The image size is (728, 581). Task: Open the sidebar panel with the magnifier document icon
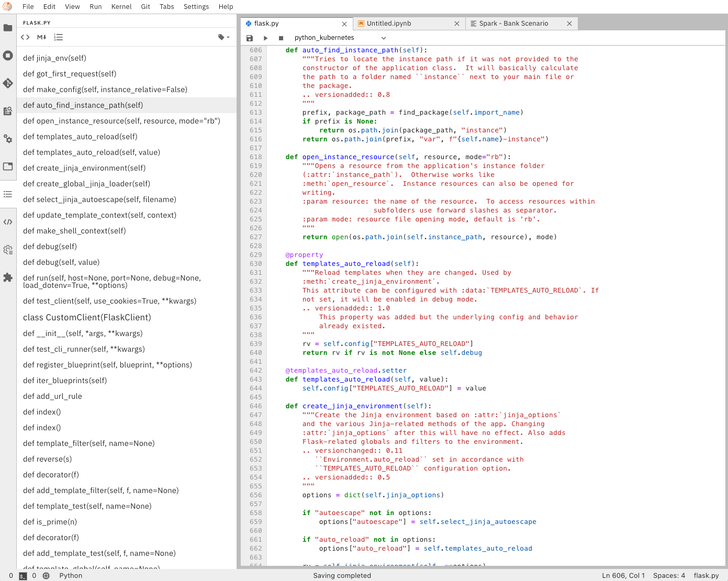[x=8, y=111]
